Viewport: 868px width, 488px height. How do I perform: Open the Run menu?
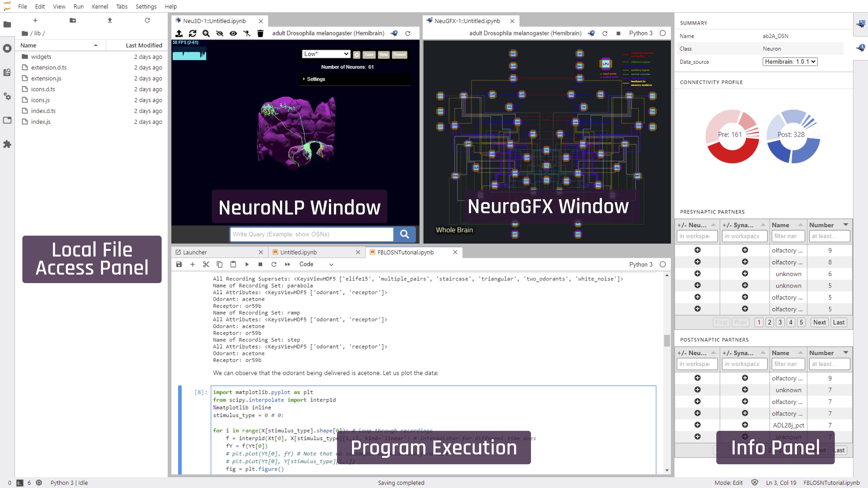point(78,6)
